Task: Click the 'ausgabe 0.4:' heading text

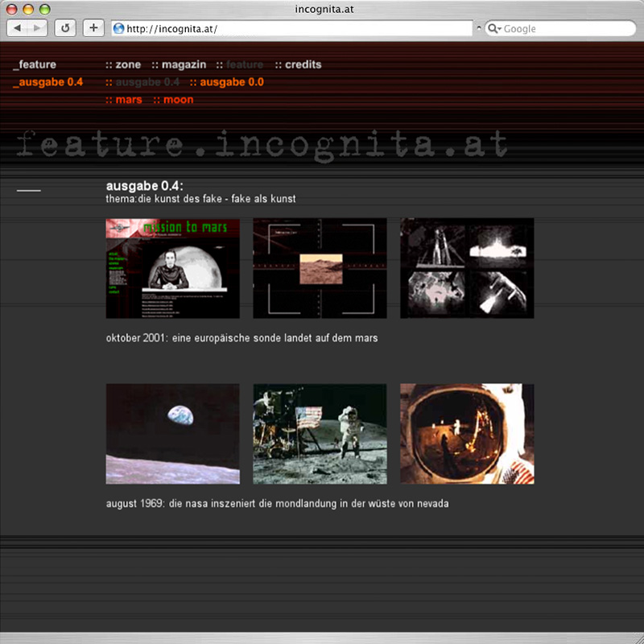Action: click(x=145, y=186)
